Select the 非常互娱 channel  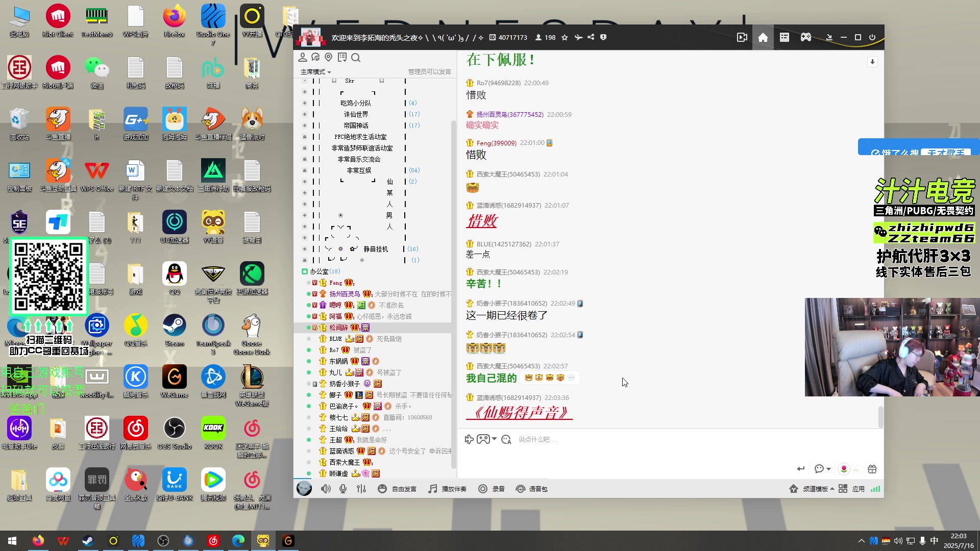pyautogui.click(x=359, y=170)
